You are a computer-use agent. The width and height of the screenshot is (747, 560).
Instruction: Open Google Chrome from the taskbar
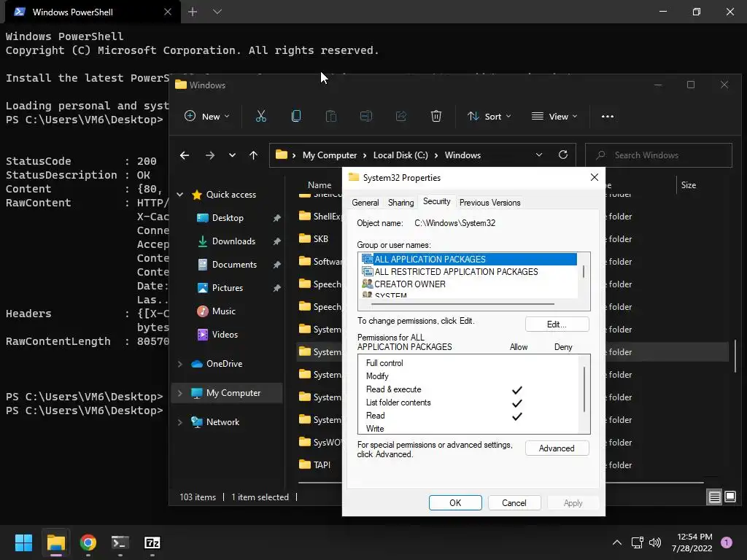click(x=88, y=542)
